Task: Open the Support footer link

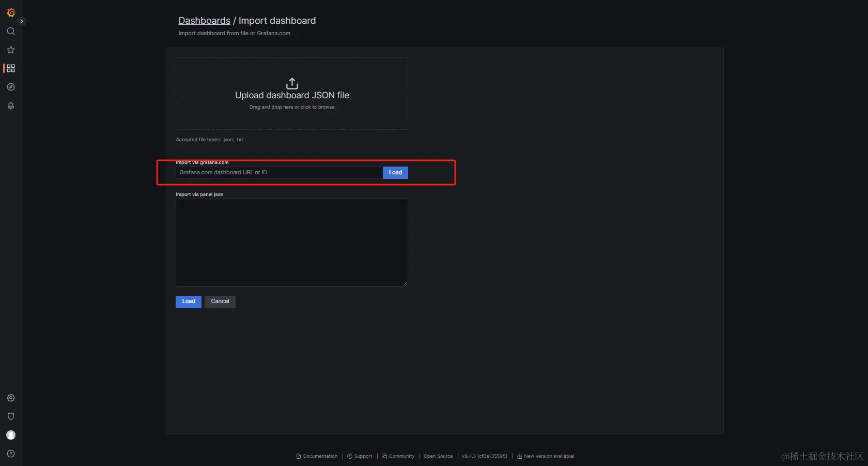Action: click(x=360, y=456)
